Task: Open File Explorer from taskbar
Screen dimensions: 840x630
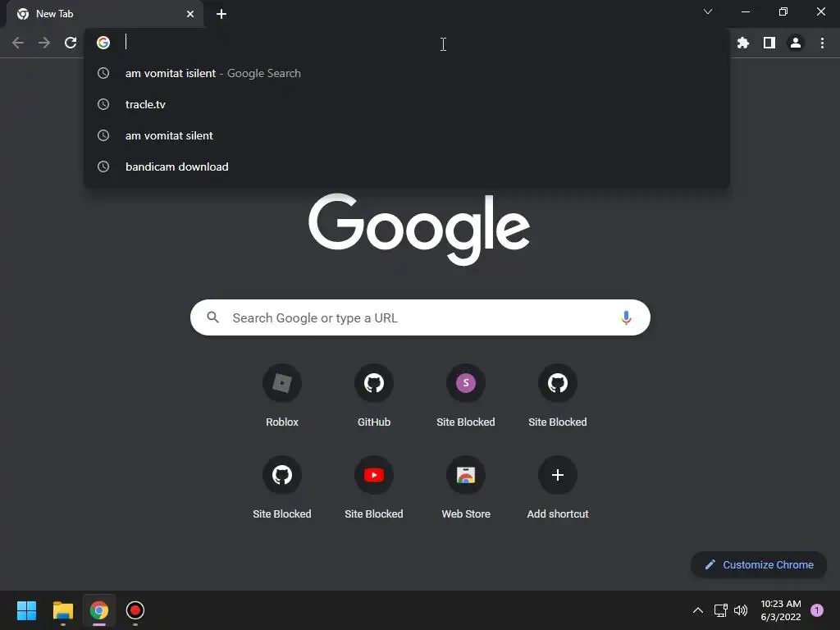Action: point(62,610)
